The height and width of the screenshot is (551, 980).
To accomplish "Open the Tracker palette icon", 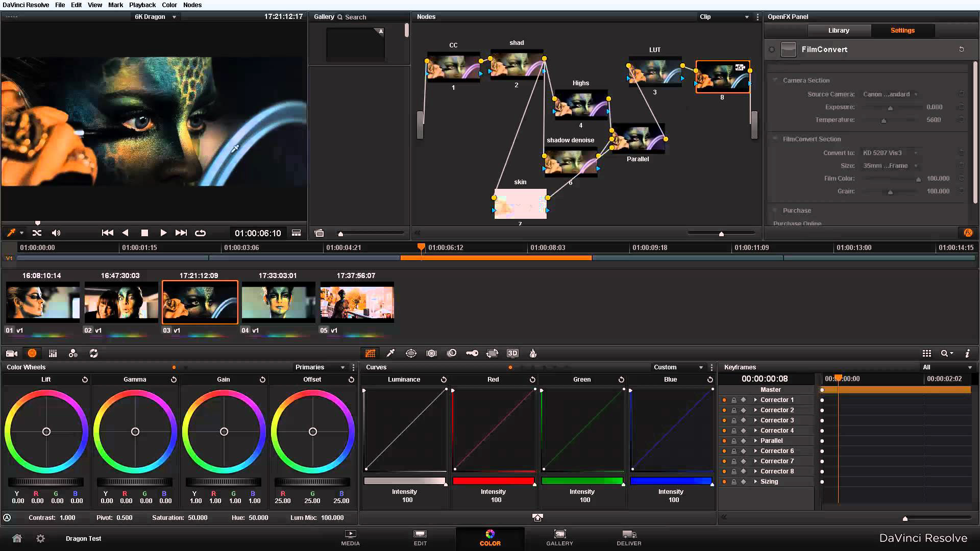I will pyautogui.click(x=431, y=353).
